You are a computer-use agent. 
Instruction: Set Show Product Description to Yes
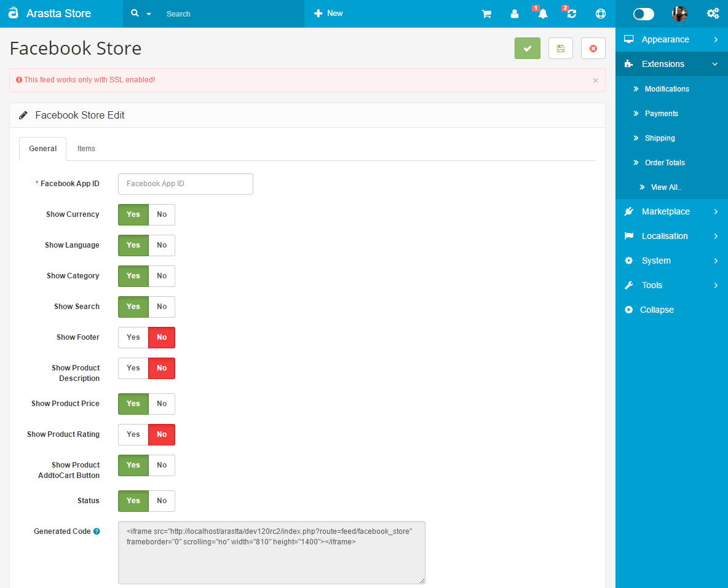(133, 368)
